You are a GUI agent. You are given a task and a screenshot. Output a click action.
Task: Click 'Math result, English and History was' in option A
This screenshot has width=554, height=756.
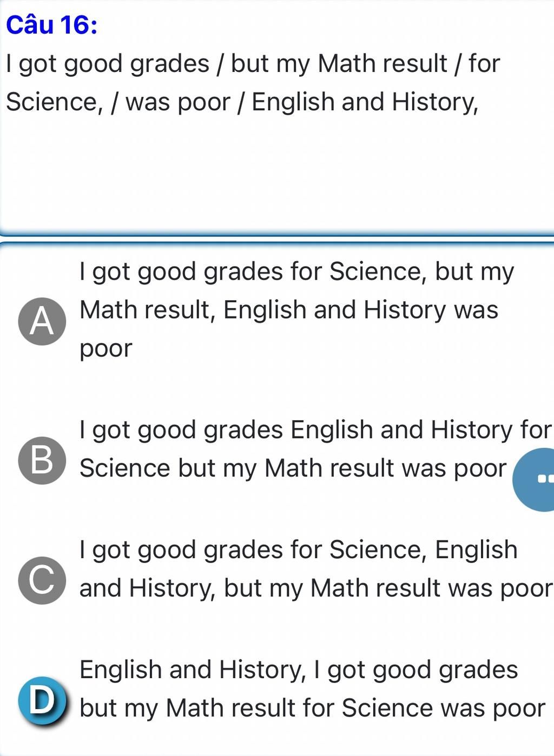pyautogui.click(x=289, y=310)
